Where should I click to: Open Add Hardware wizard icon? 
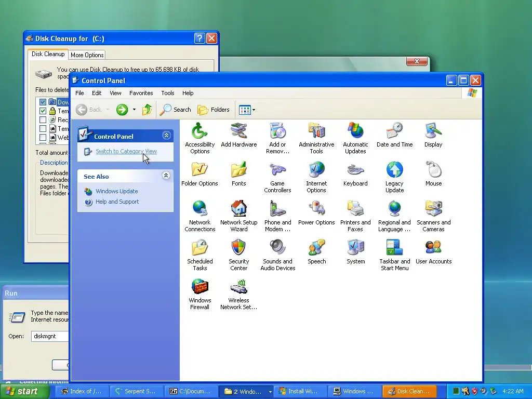(238, 135)
